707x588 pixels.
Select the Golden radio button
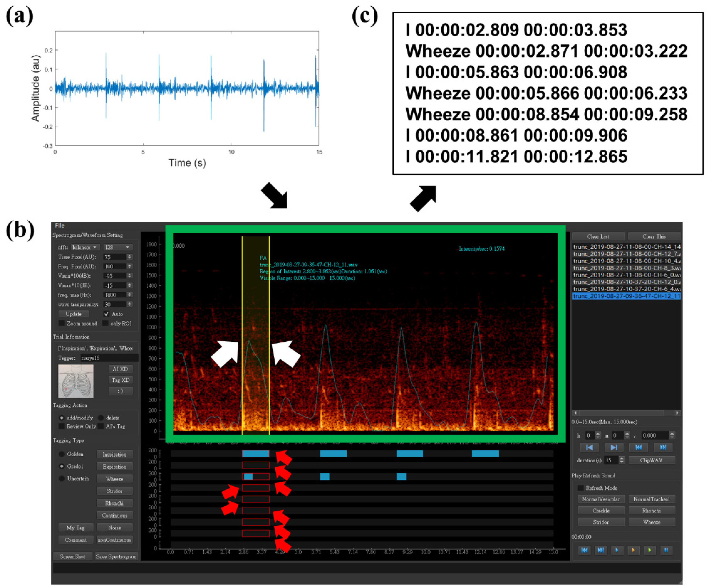(x=62, y=454)
